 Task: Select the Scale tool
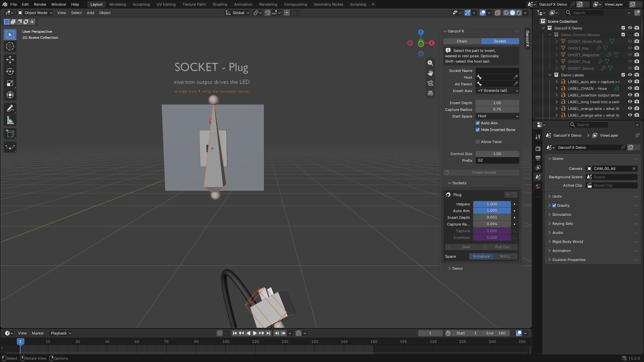point(10,83)
